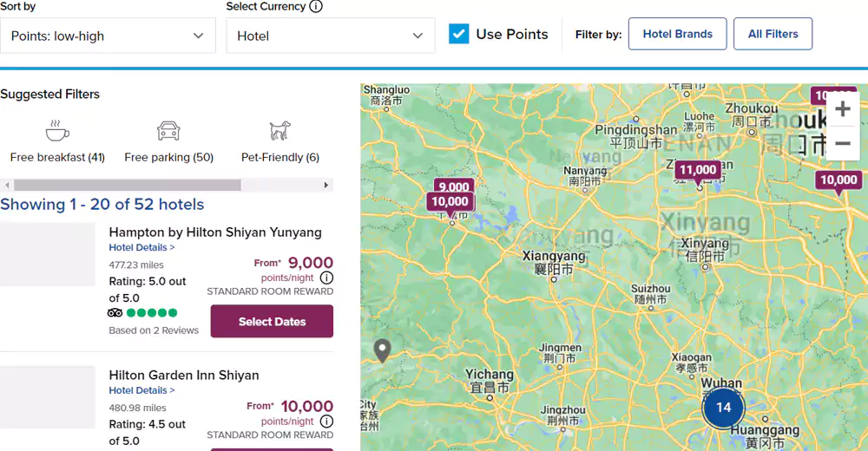Zoom out of the map with minus

pos(842,143)
